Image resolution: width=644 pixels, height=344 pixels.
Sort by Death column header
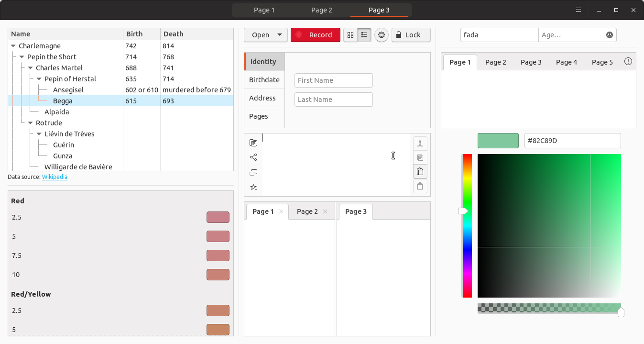[x=197, y=34]
